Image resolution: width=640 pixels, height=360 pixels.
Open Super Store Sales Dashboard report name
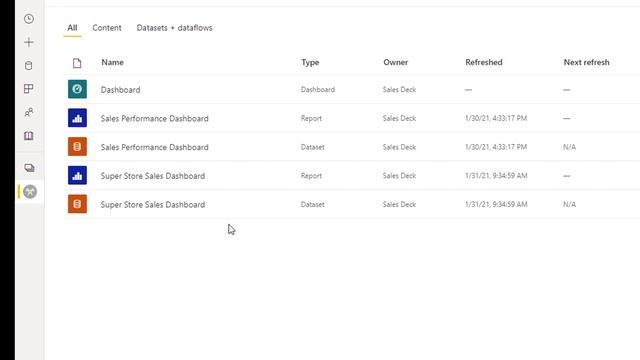(x=153, y=176)
